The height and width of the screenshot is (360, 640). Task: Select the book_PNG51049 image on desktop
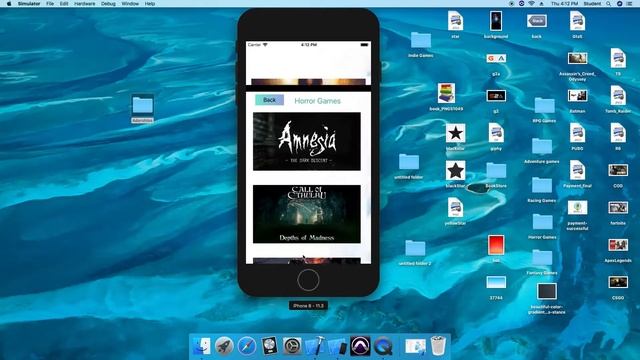446,93
